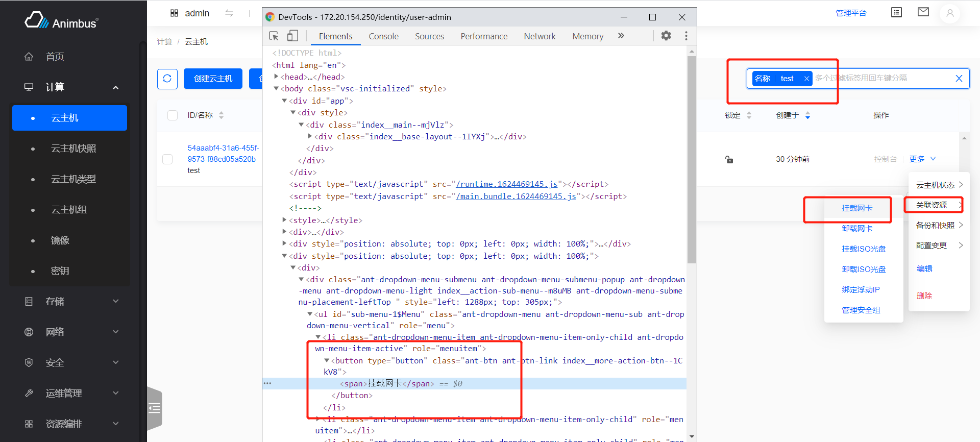
Task: Click the switch project arrows icon
Action: tap(229, 13)
